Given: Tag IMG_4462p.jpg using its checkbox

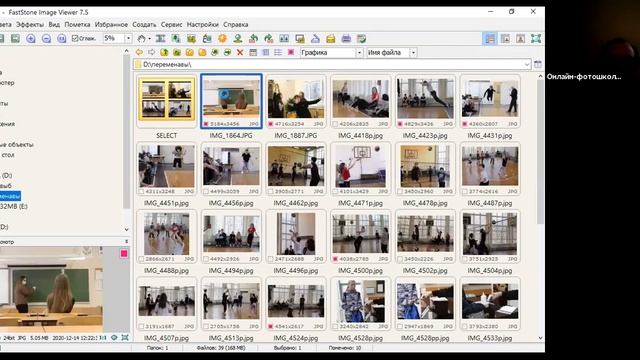Looking at the screenshot, I should point(271,191).
